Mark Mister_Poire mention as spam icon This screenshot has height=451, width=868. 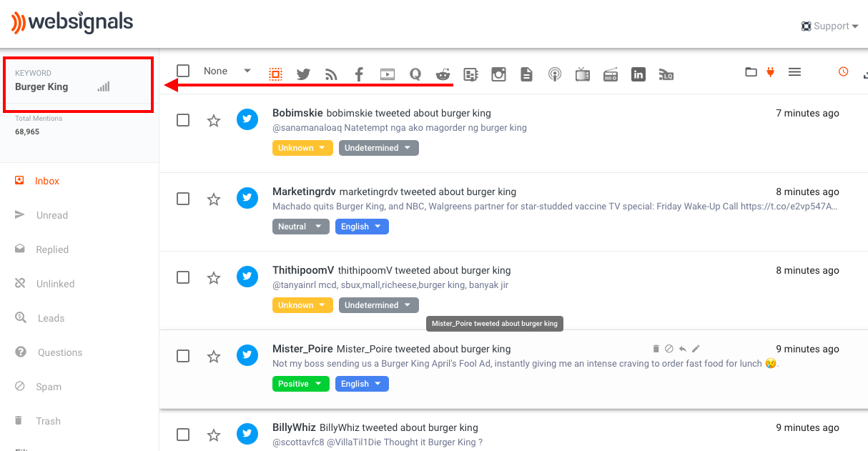pos(669,349)
